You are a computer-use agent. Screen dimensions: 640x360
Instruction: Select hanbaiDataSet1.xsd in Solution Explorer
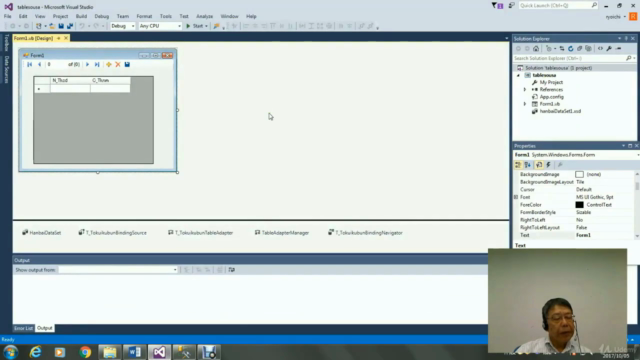pyautogui.click(x=560, y=111)
